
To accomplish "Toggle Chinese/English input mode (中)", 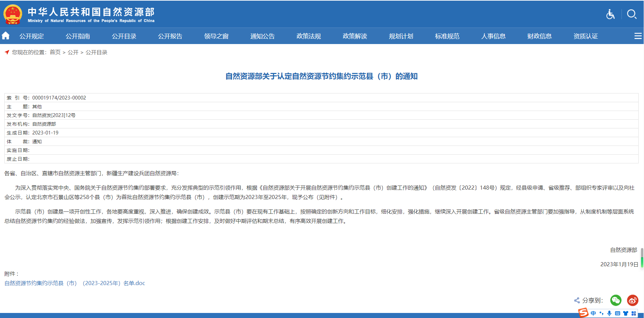I will 593,313.
